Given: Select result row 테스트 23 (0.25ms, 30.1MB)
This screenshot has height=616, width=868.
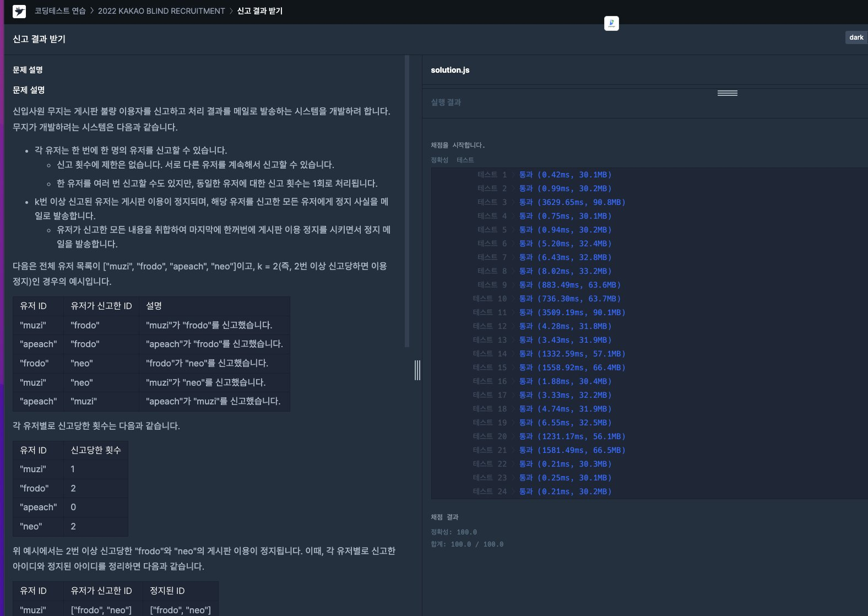Looking at the screenshot, I should pyautogui.click(x=542, y=478).
